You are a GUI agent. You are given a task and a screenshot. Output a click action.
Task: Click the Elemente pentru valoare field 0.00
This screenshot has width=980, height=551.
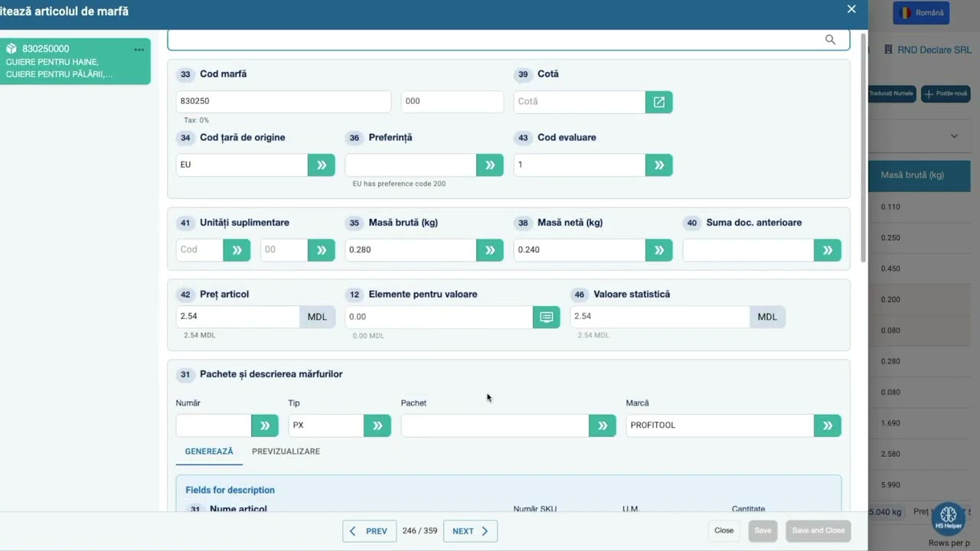tap(439, 317)
